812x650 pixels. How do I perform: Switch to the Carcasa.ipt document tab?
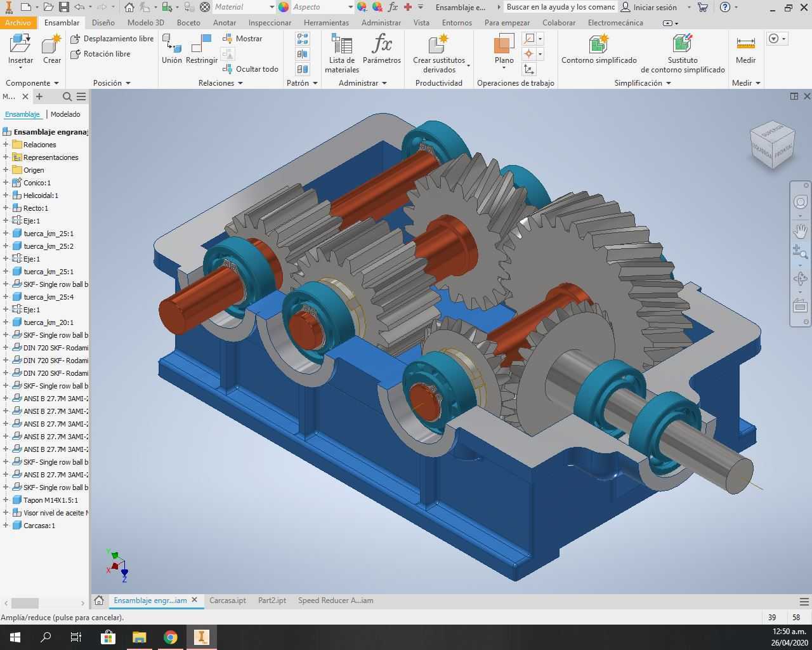click(228, 600)
